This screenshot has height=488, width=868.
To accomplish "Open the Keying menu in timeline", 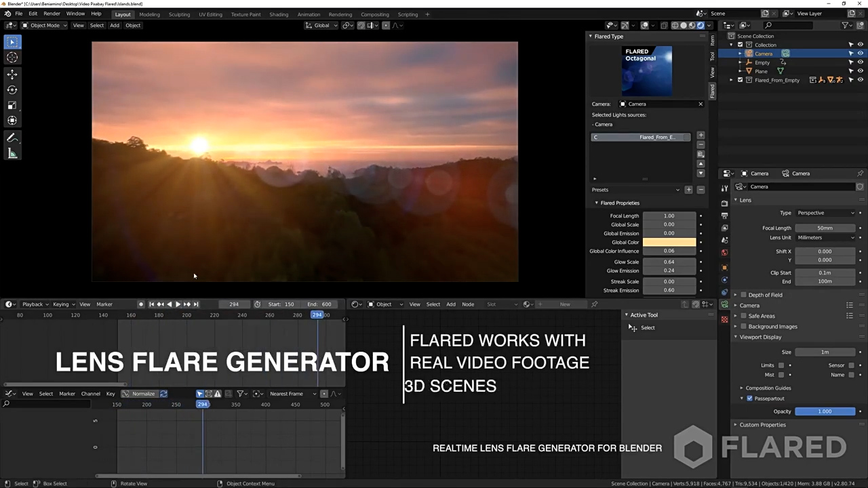I will 61,304.
